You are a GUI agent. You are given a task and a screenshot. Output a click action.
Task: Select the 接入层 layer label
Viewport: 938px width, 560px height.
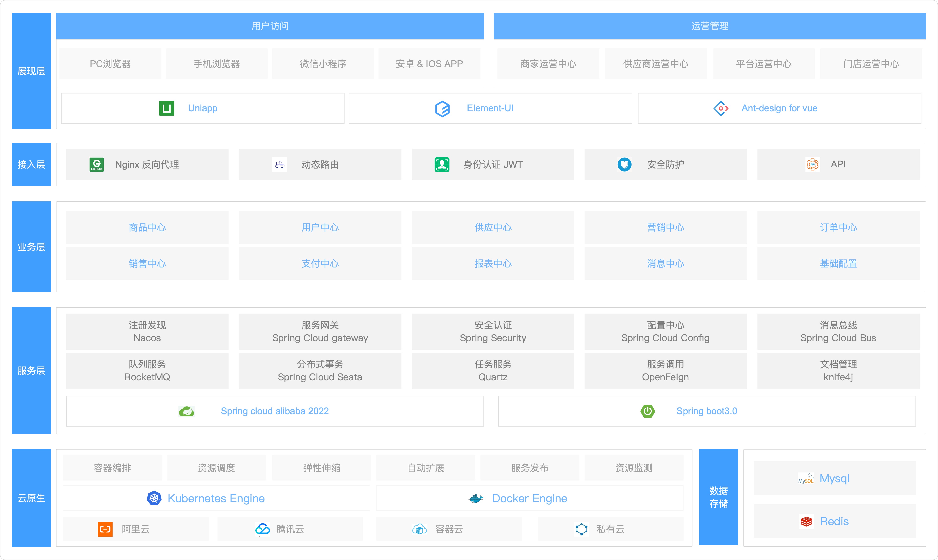(x=31, y=164)
